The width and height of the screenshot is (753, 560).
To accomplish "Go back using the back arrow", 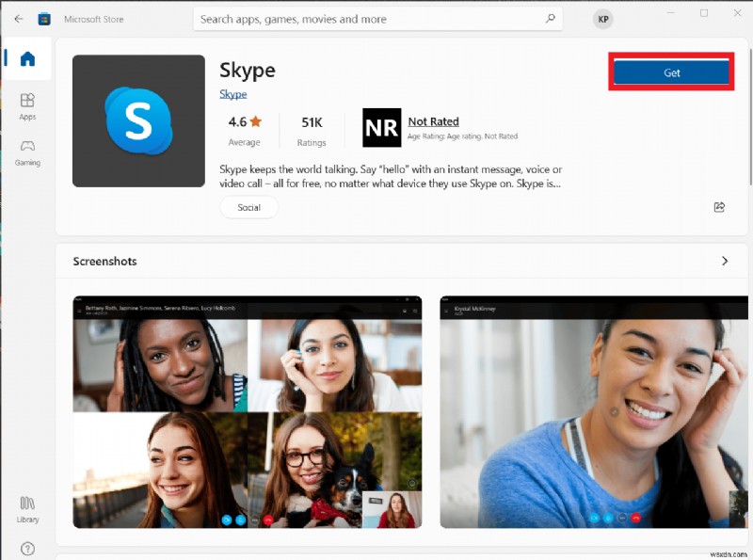I will pos(19,18).
